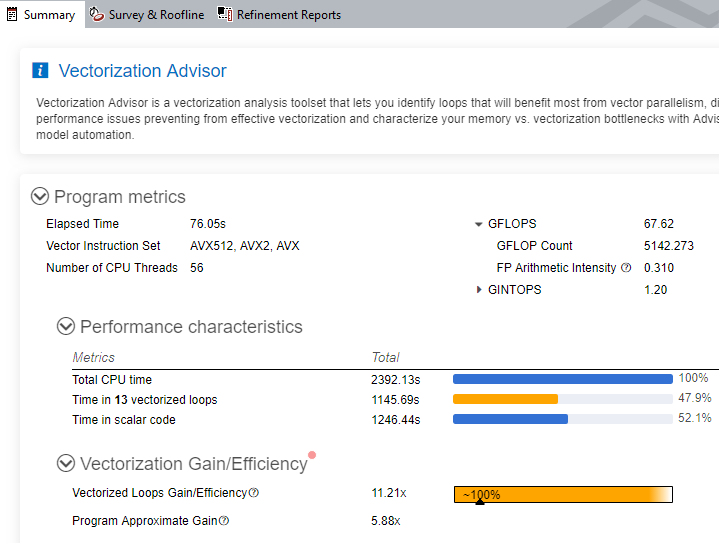
Task: Open the Summary tab
Action: pos(42,14)
